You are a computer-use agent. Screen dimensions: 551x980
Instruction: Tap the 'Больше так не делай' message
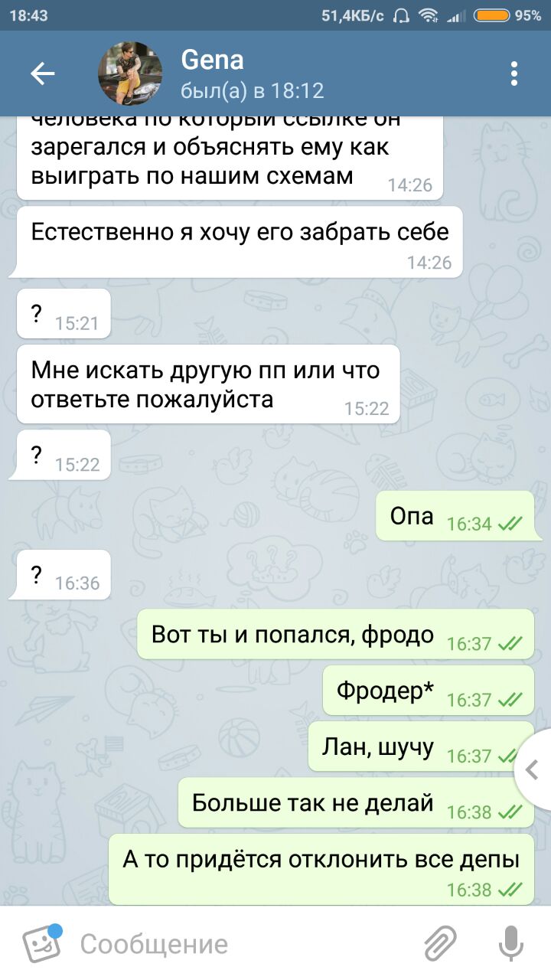tap(356, 803)
